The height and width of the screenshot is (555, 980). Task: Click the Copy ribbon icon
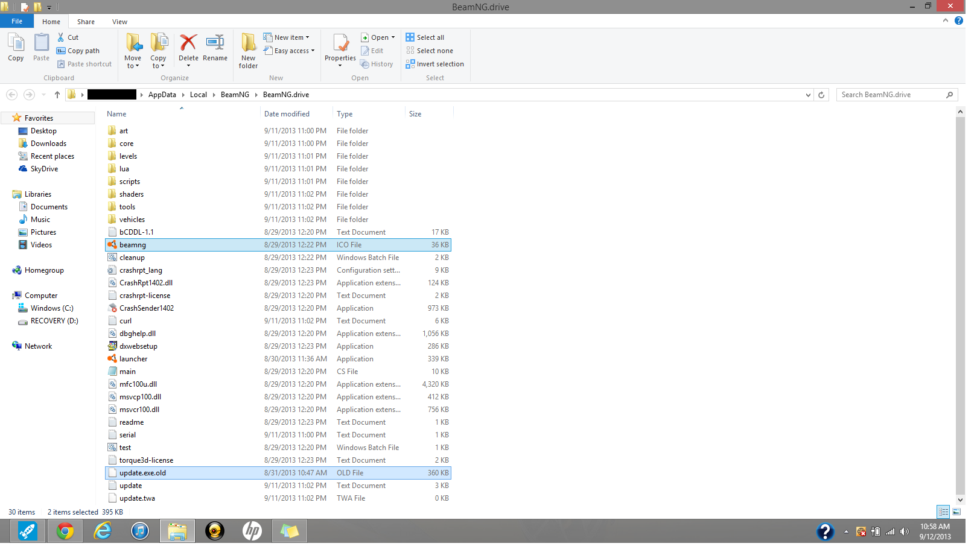[x=16, y=48]
